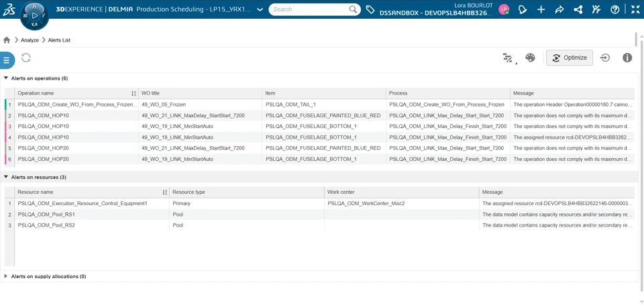Select row 4 assigned resource message

coord(572,137)
